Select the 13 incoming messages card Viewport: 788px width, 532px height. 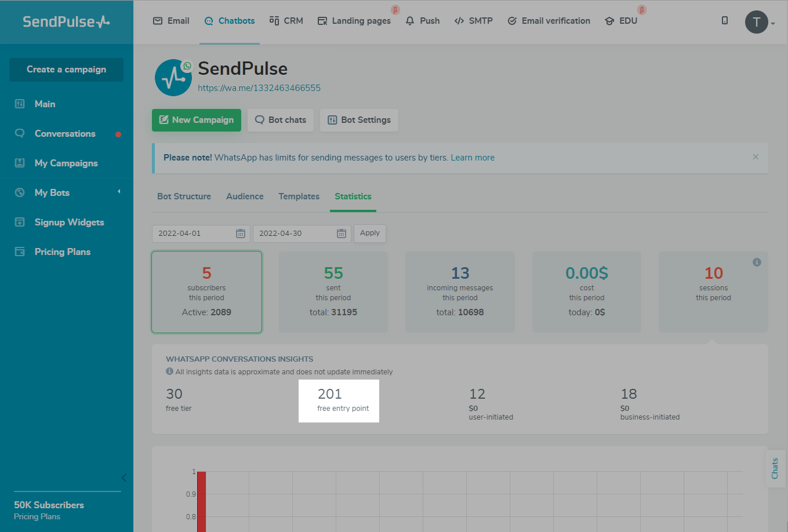pos(460,292)
